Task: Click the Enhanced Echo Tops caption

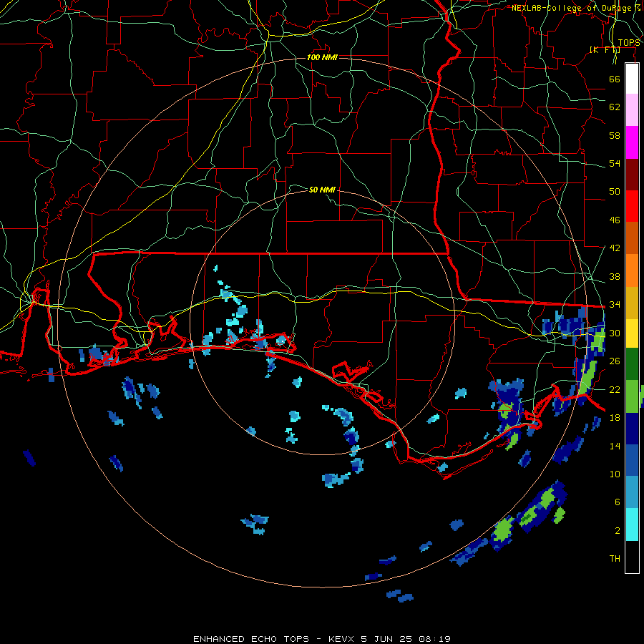Action: pos(322,639)
